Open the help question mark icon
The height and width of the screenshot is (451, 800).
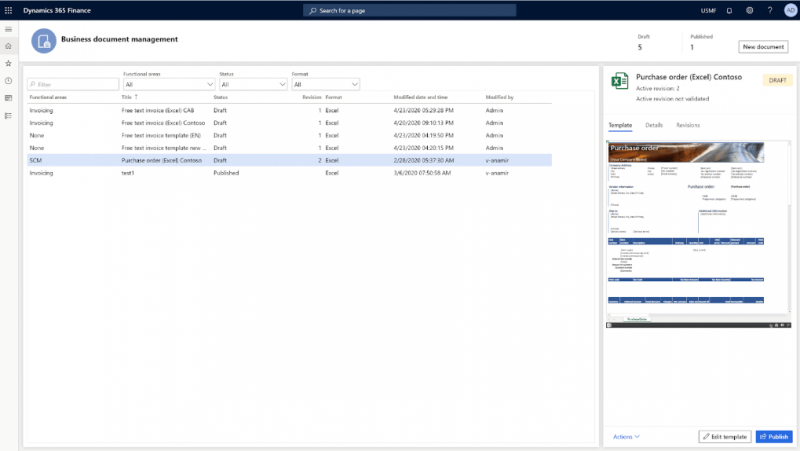click(769, 10)
